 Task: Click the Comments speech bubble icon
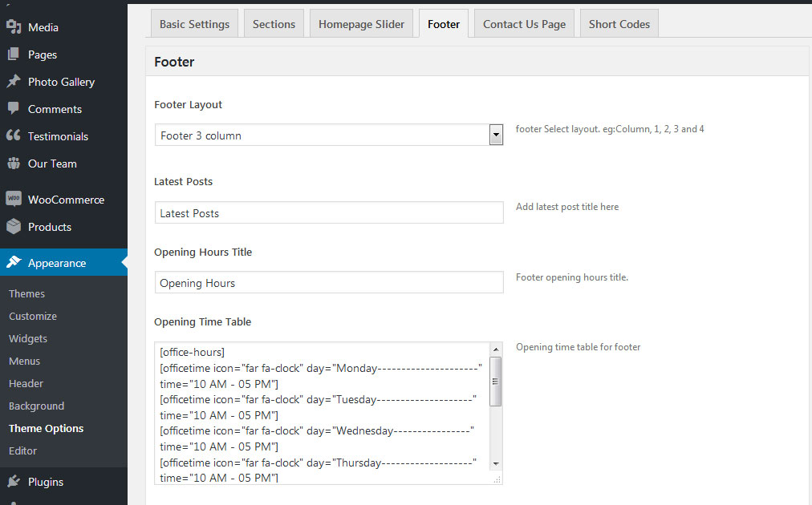(x=14, y=109)
